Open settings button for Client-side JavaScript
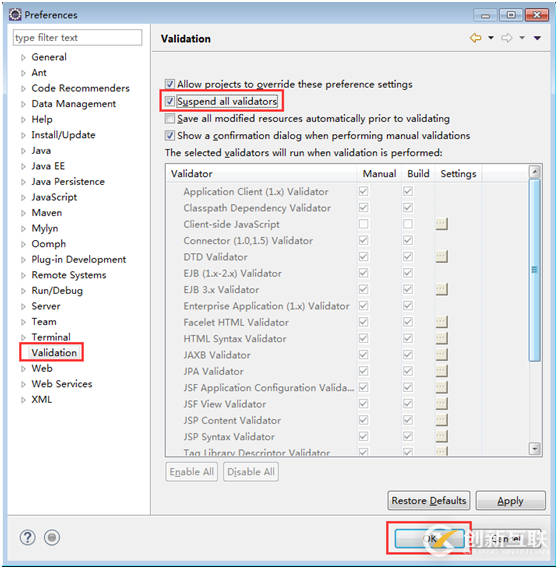The image size is (558, 569). (x=442, y=224)
